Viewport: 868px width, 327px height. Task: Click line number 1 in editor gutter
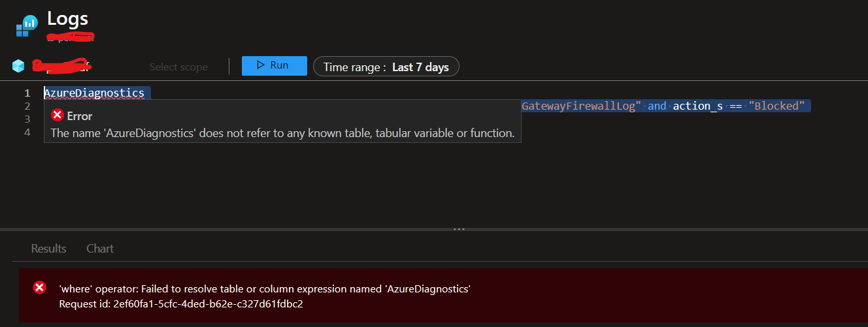click(x=27, y=93)
